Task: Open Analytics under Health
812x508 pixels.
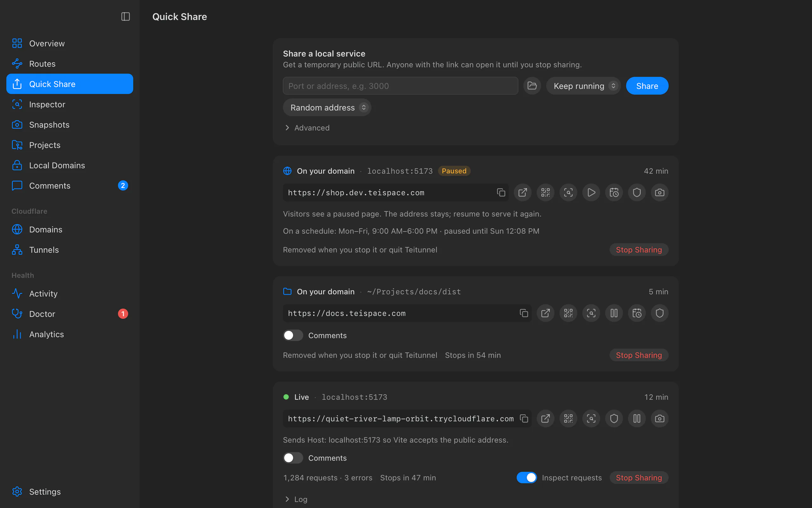Action: click(70, 334)
